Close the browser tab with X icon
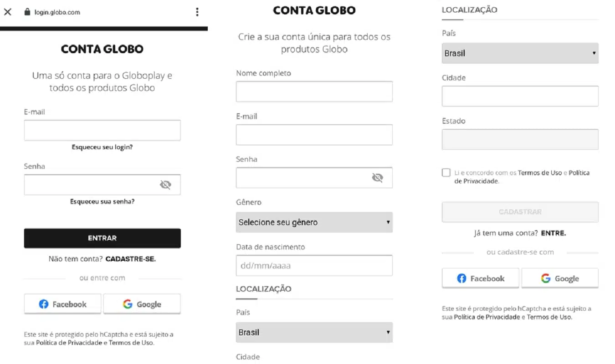615x364 pixels. [x=8, y=12]
